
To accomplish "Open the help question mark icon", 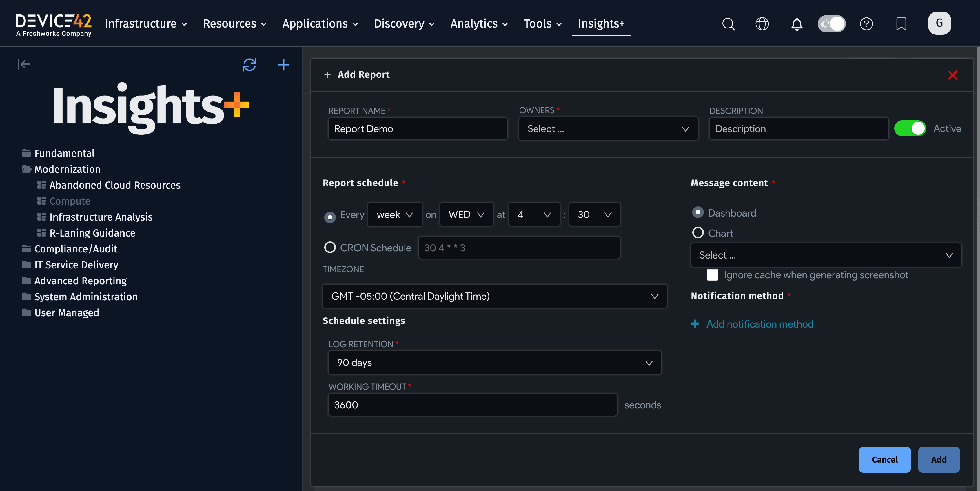I will pyautogui.click(x=867, y=23).
